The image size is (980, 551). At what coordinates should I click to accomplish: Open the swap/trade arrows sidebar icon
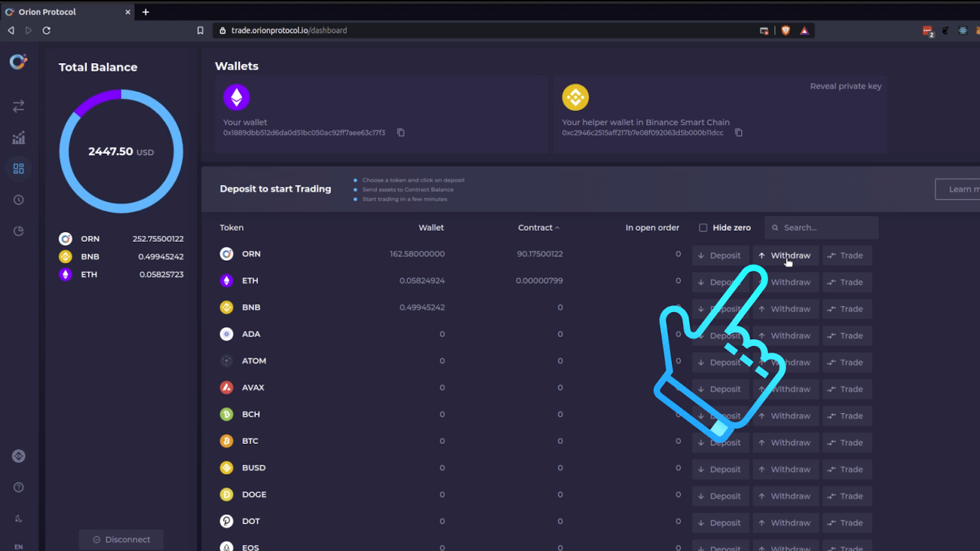pos(18,106)
